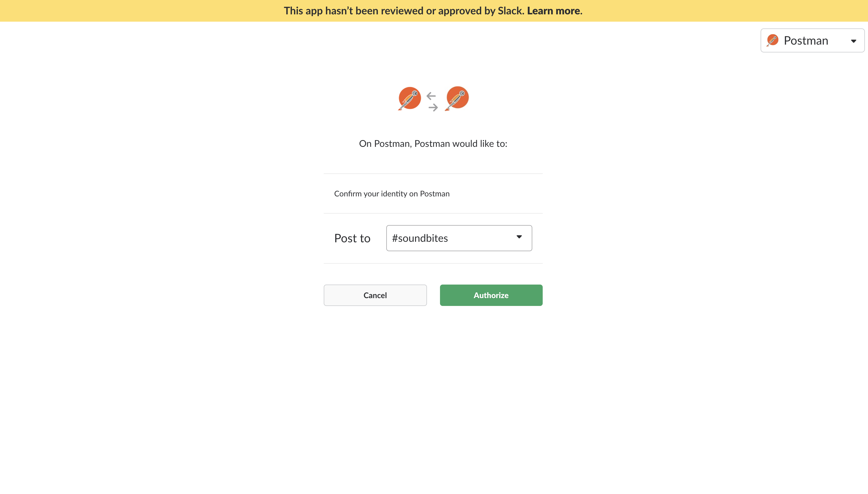Click the Postman workspace name text
Screen dimensions: 868x494
click(806, 41)
